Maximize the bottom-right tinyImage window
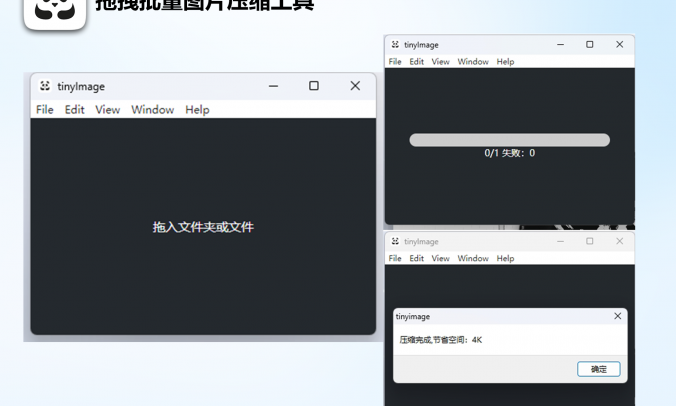676x406 pixels. coord(589,241)
